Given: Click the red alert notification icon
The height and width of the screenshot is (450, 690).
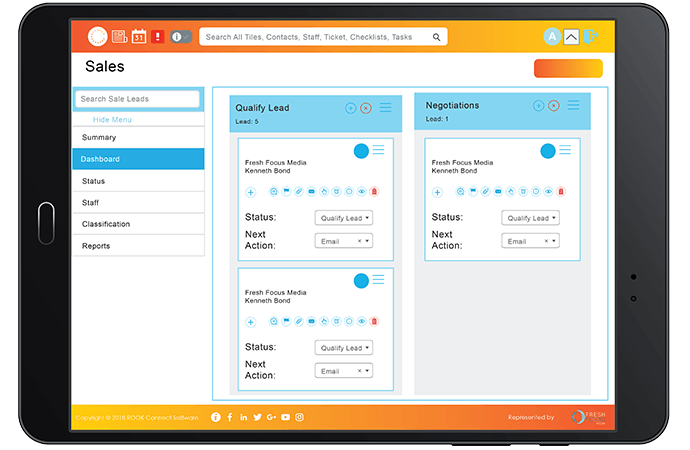Looking at the screenshot, I should (x=157, y=37).
